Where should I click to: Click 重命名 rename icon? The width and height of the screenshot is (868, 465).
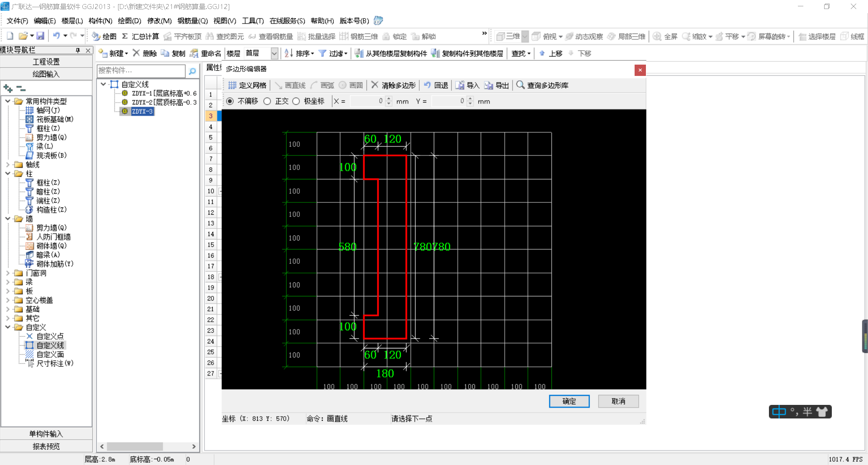pos(194,53)
